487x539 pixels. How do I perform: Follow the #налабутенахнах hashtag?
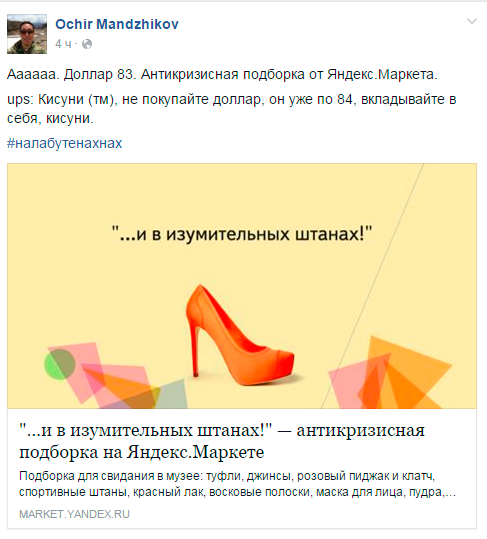(x=65, y=143)
